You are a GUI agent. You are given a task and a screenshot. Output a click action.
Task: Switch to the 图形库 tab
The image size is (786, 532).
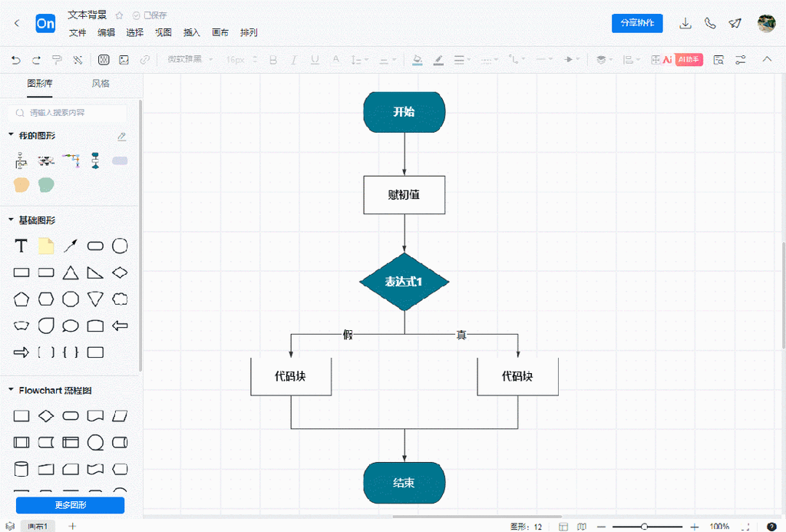pos(40,84)
